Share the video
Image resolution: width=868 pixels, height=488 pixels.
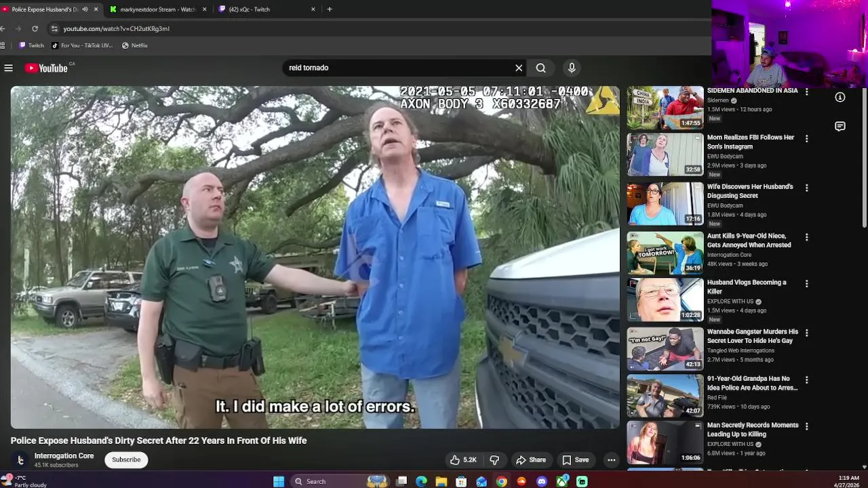coord(531,460)
